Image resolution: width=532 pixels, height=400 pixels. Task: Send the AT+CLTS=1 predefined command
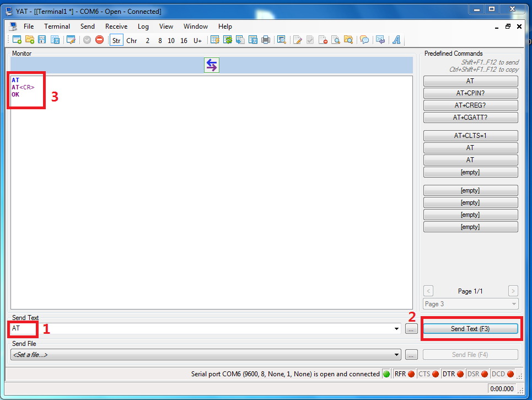pos(470,136)
